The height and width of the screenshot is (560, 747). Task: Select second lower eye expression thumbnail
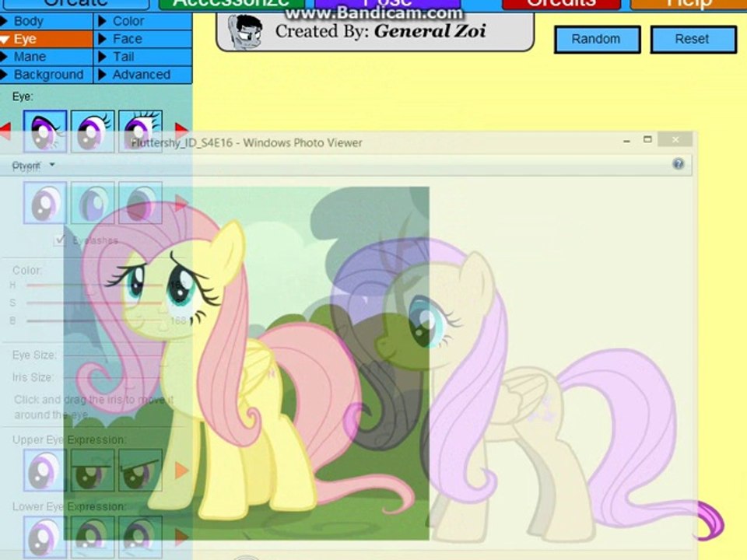click(93, 537)
